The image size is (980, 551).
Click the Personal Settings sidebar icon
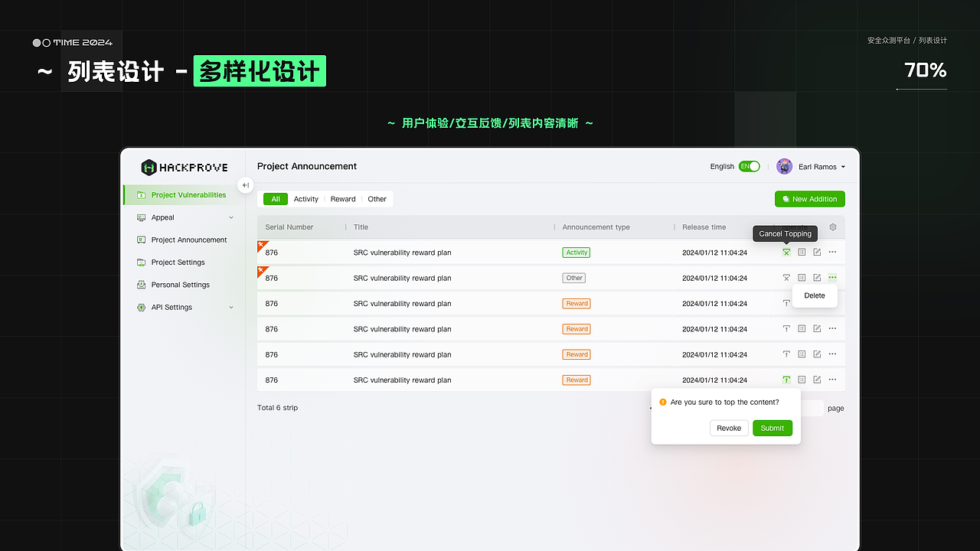[141, 285]
